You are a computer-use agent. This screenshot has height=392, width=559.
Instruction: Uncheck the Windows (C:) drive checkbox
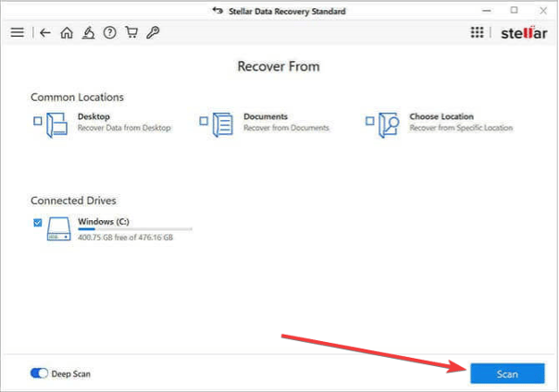click(x=37, y=223)
